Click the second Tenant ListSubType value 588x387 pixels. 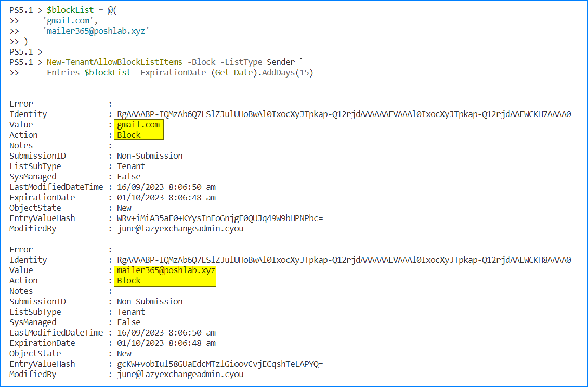[x=131, y=312]
